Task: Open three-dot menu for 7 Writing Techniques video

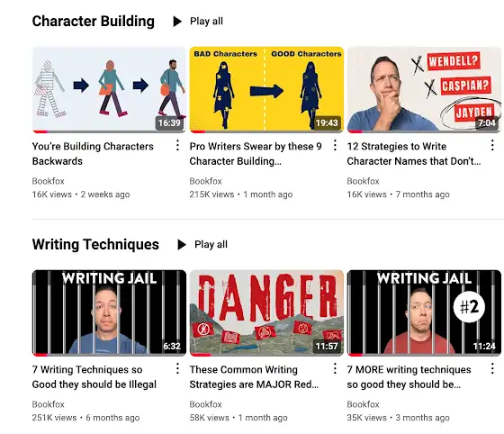Action: [177, 368]
